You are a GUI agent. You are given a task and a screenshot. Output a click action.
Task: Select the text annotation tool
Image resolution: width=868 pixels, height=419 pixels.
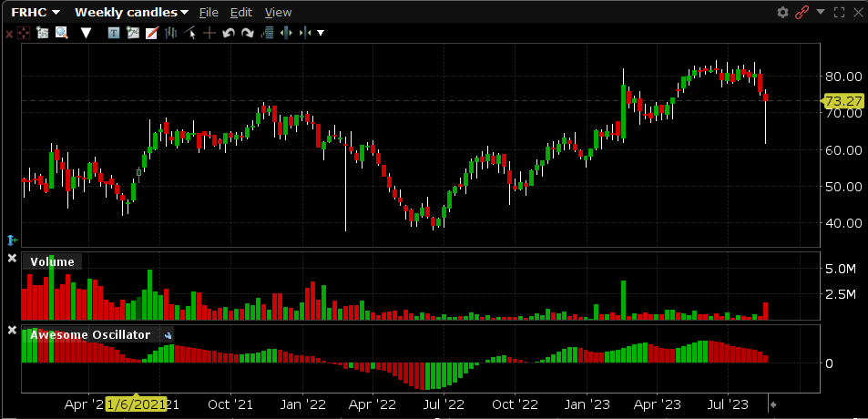114,33
